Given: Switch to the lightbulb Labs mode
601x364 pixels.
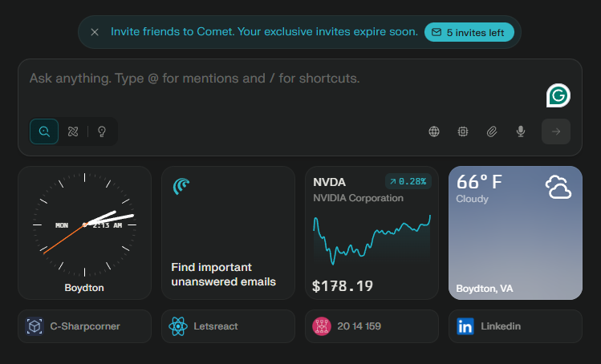Looking at the screenshot, I should pyautogui.click(x=102, y=131).
